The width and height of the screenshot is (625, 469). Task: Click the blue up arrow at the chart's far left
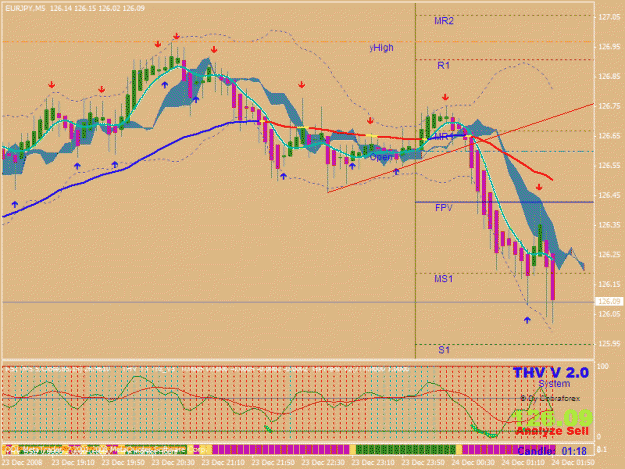click(15, 204)
